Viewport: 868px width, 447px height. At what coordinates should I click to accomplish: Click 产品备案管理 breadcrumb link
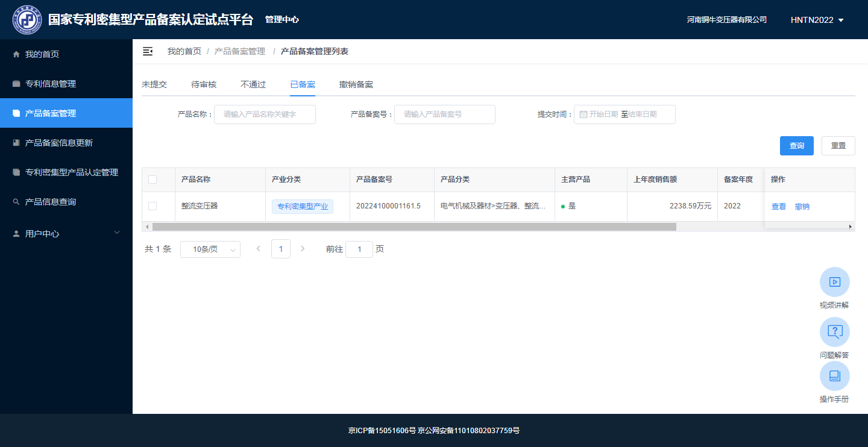tap(240, 51)
